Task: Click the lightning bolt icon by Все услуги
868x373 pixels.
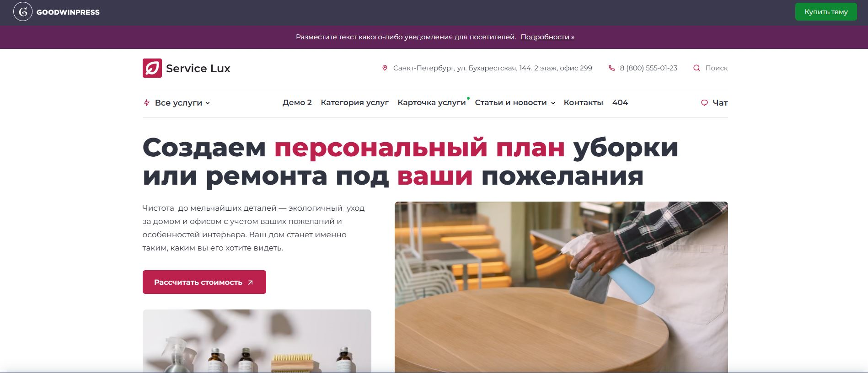Action: click(146, 103)
